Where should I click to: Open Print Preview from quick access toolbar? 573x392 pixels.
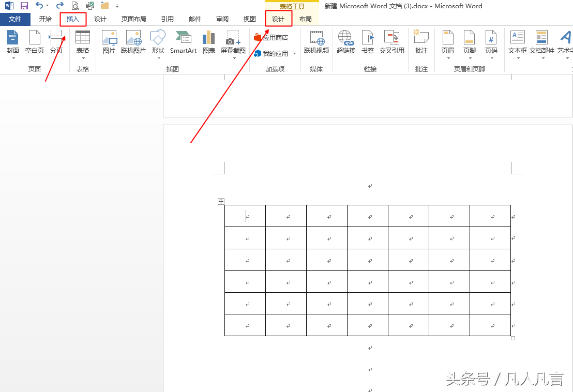75,6
